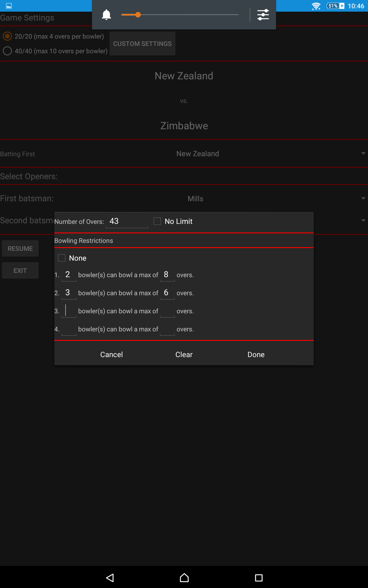368x588 pixels.
Task: Open the recent apps overview
Action: 259,578
